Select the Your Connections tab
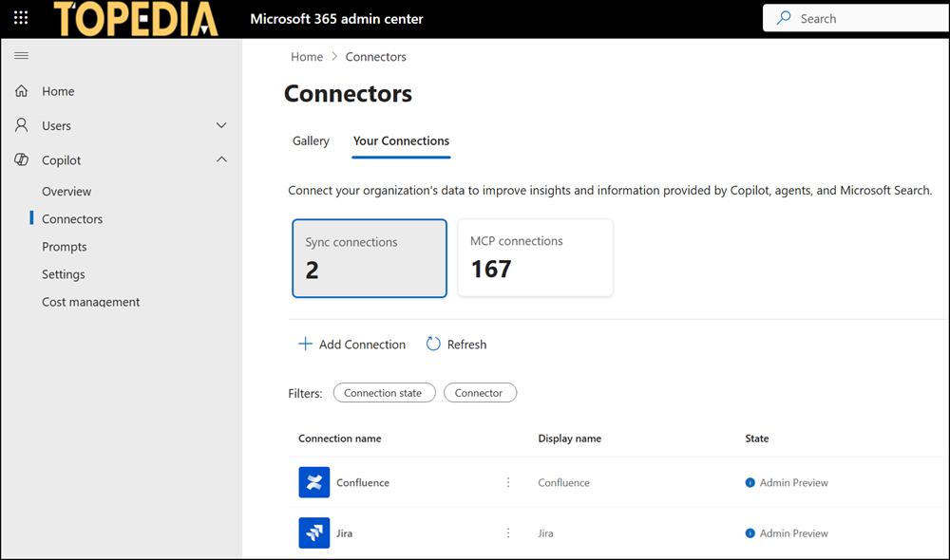This screenshot has height=560, width=950. coord(401,140)
